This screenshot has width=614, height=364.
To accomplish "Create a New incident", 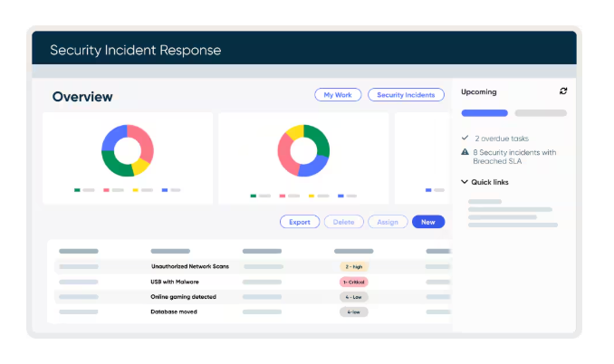I will point(427,222).
